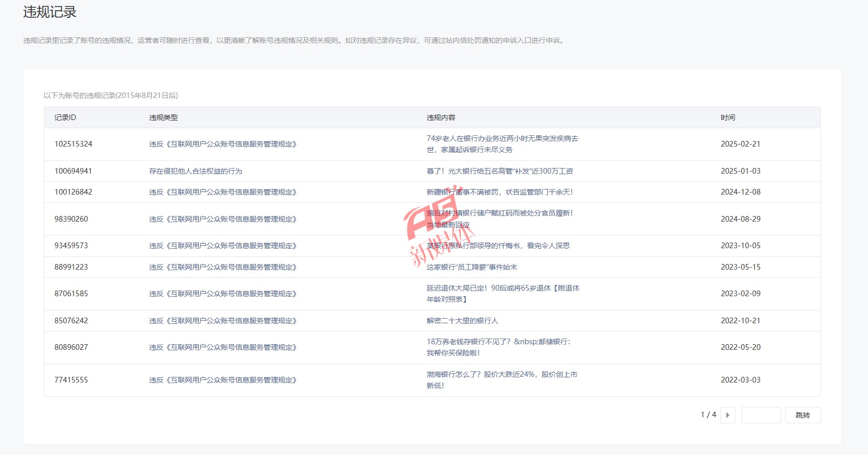Click the 记录ID column header
This screenshot has height=455, width=868.
coord(65,117)
